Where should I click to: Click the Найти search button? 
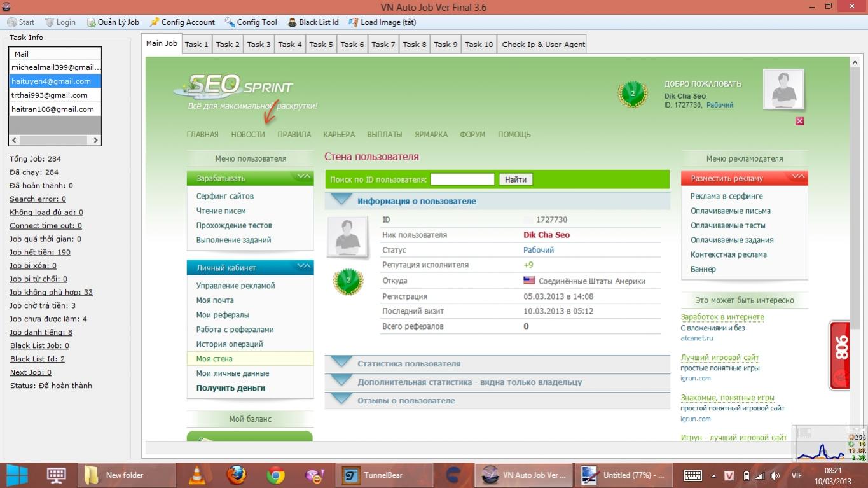[x=516, y=179]
